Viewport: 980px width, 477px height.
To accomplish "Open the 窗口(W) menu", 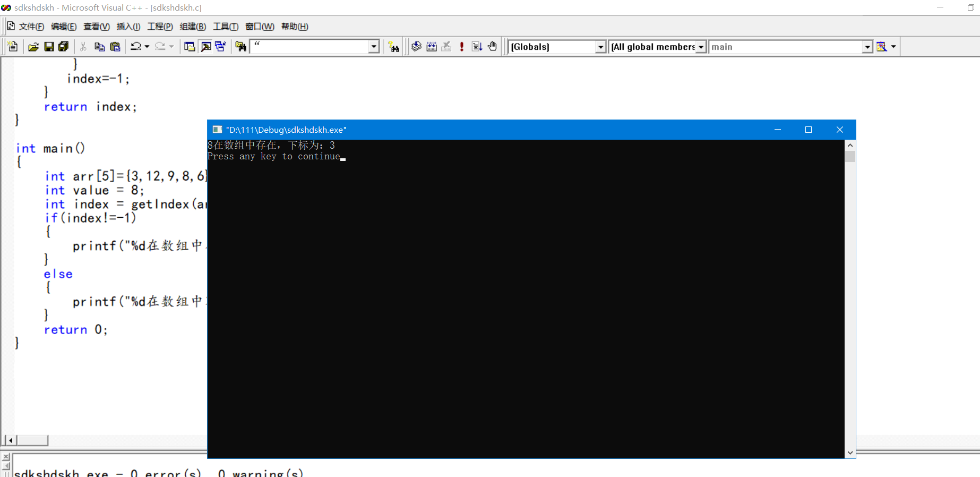I will point(260,27).
